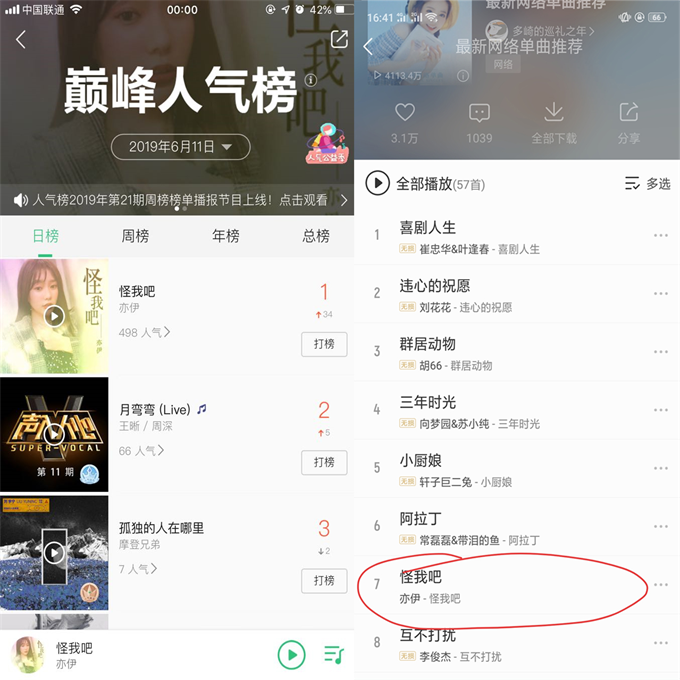
Task: Tap 打榜 button for 月弯弯 (Live)
Action: [324, 463]
